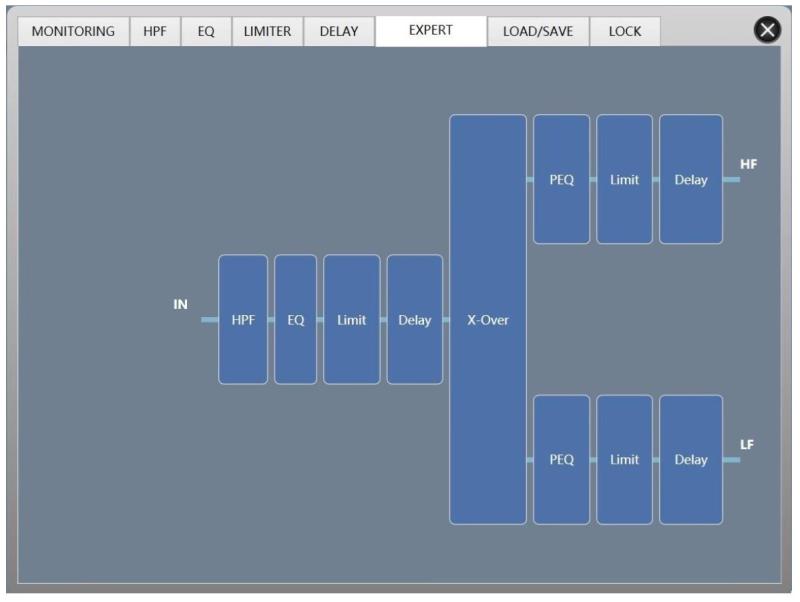Open the DELAY tab
Viewport: 800px width, 602px height.
(x=339, y=31)
